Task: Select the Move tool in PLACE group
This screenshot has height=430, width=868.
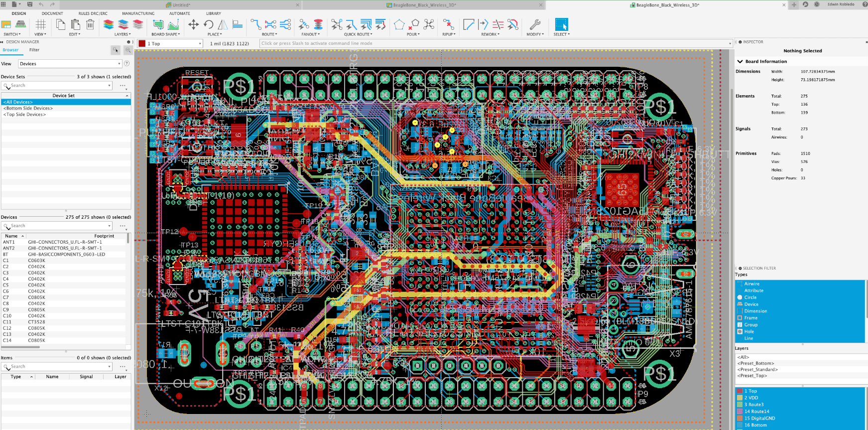Action: [194, 24]
